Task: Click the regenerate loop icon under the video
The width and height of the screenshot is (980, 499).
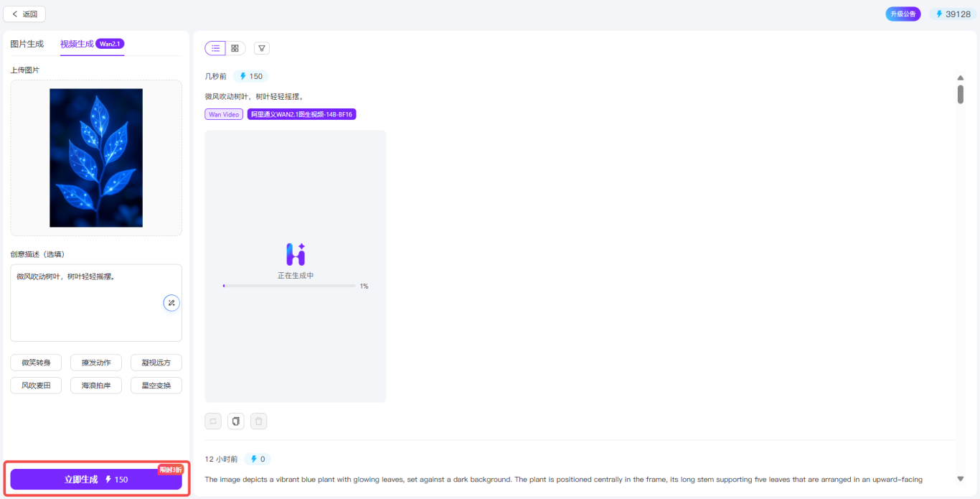Action: [x=213, y=421]
